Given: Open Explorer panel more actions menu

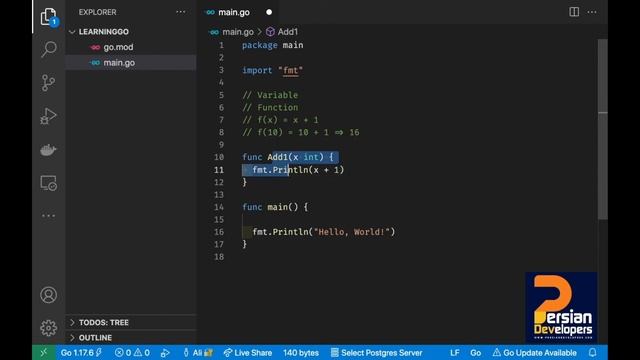Looking at the screenshot, I should (181, 12).
